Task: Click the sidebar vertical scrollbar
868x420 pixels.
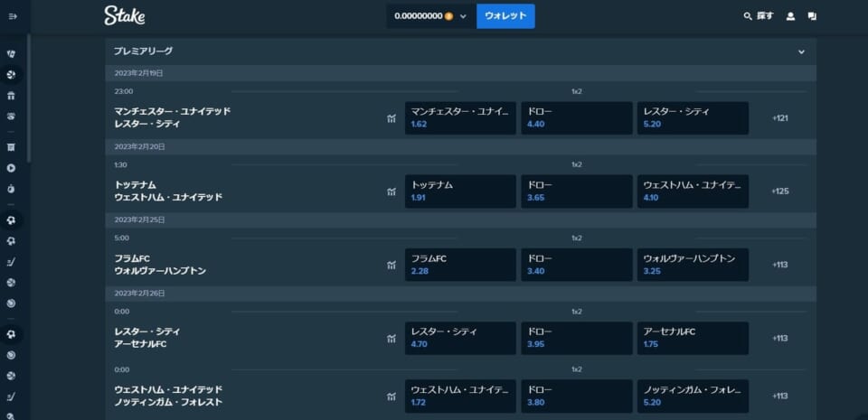Action: [29, 98]
